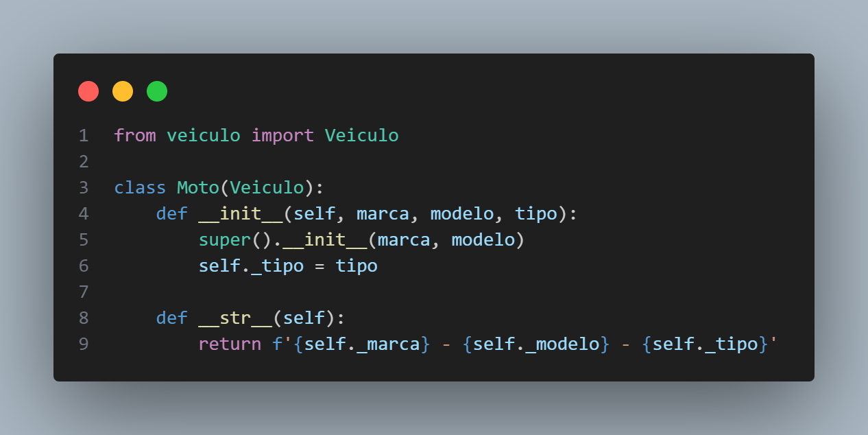Viewport: 868px width, 435px height.
Task: Click the red close dot
Action: click(x=88, y=91)
